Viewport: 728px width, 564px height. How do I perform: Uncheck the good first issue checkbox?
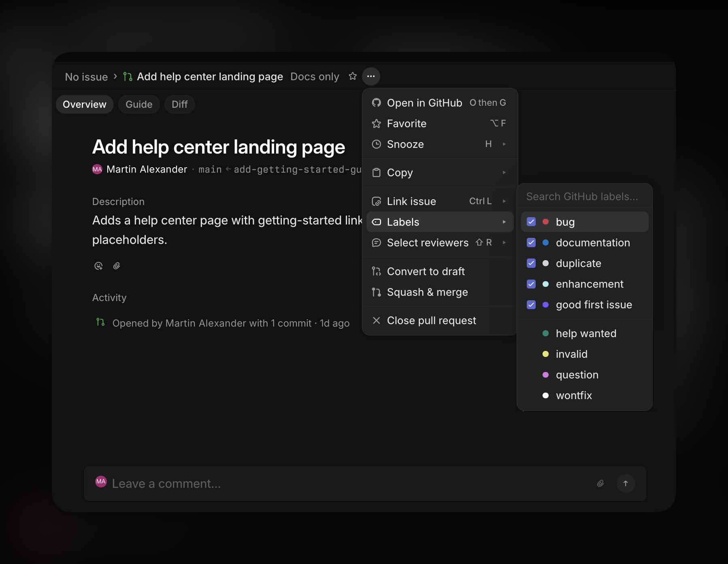click(531, 304)
